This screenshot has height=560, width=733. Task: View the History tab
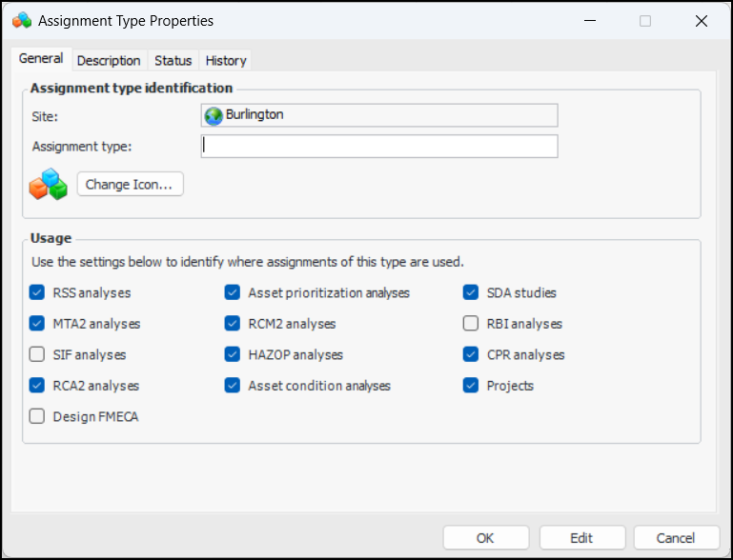tap(226, 60)
